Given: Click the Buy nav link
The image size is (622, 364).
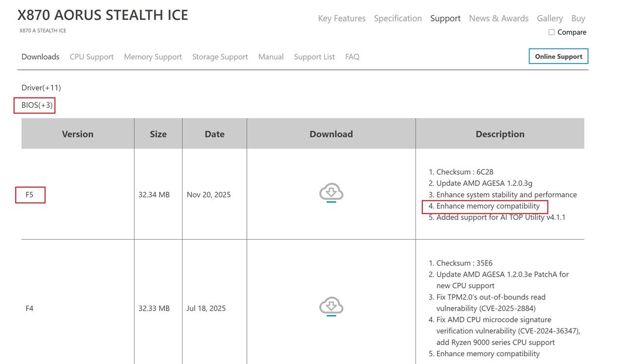Looking at the screenshot, I should coord(578,18).
